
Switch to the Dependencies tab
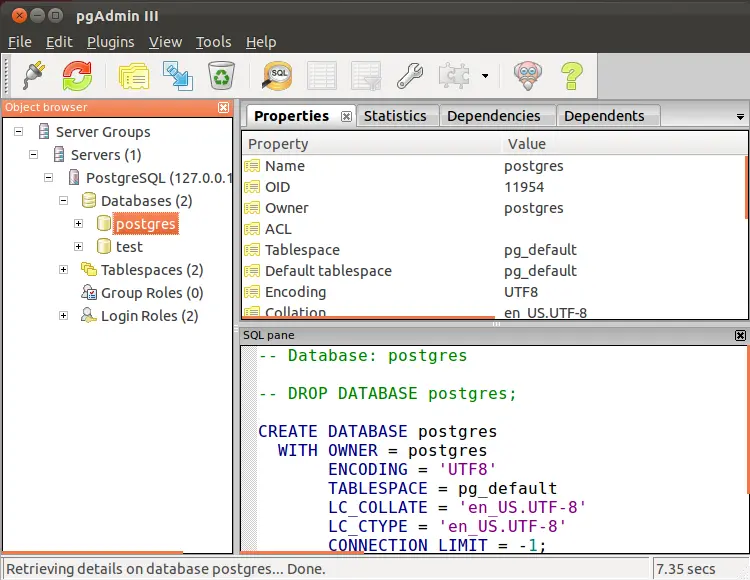pyautogui.click(x=493, y=116)
